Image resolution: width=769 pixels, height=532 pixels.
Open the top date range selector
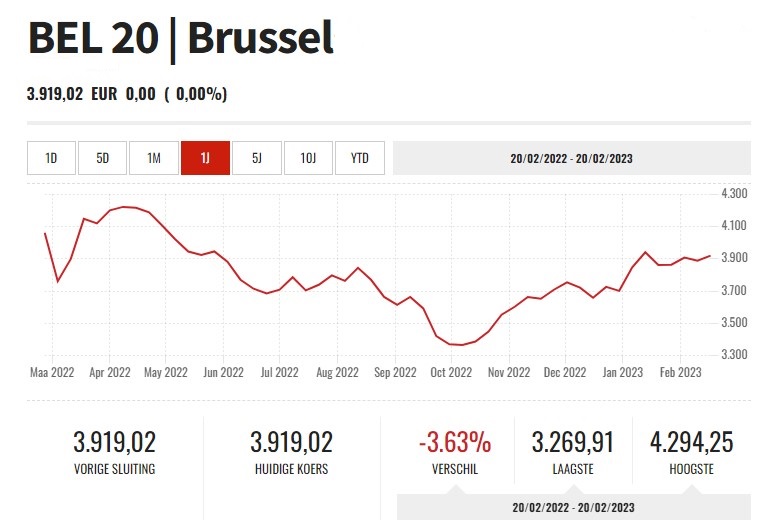pyautogui.click(x=571, y=158)
